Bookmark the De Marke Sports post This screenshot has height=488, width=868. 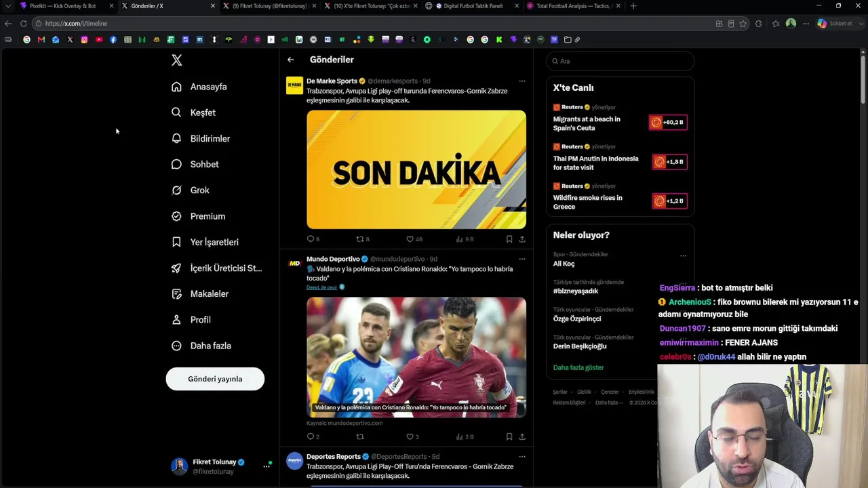pyautogui.click(x=509, y=239)
